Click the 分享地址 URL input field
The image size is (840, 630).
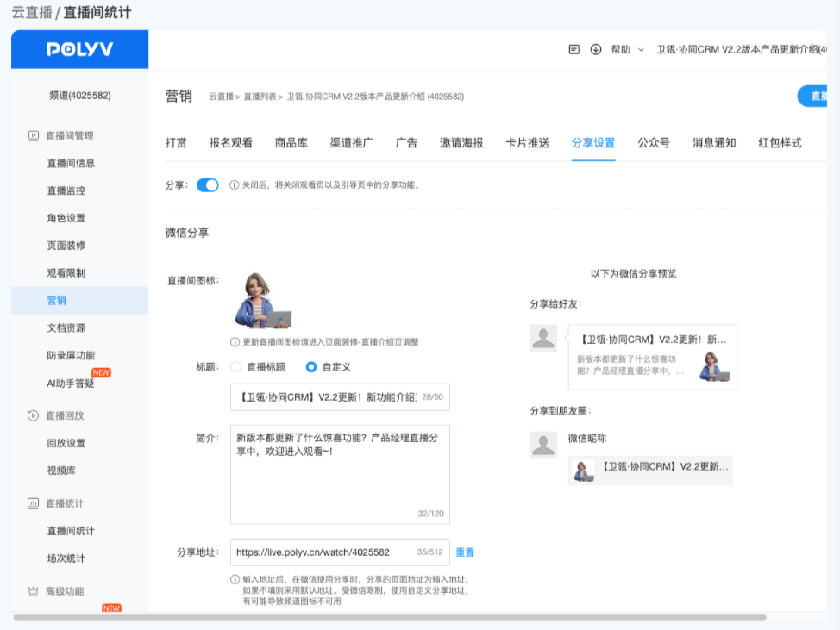340,552
